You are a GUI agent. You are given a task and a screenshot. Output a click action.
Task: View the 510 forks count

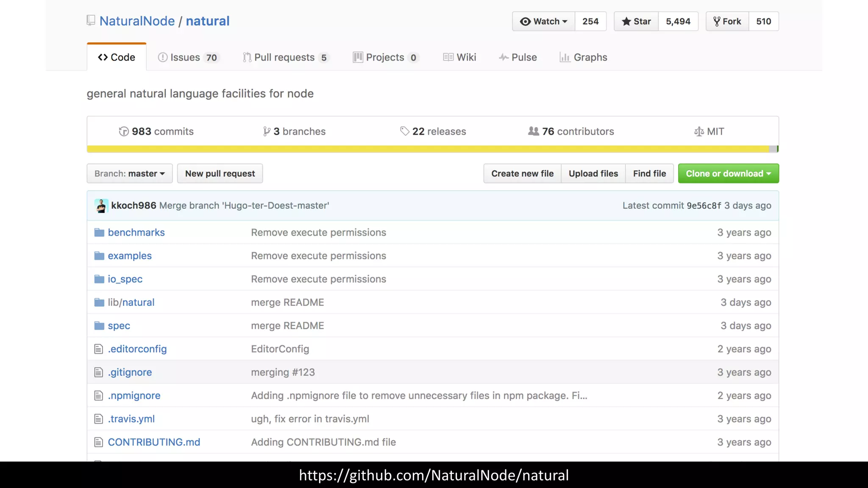tap(764, 21)
